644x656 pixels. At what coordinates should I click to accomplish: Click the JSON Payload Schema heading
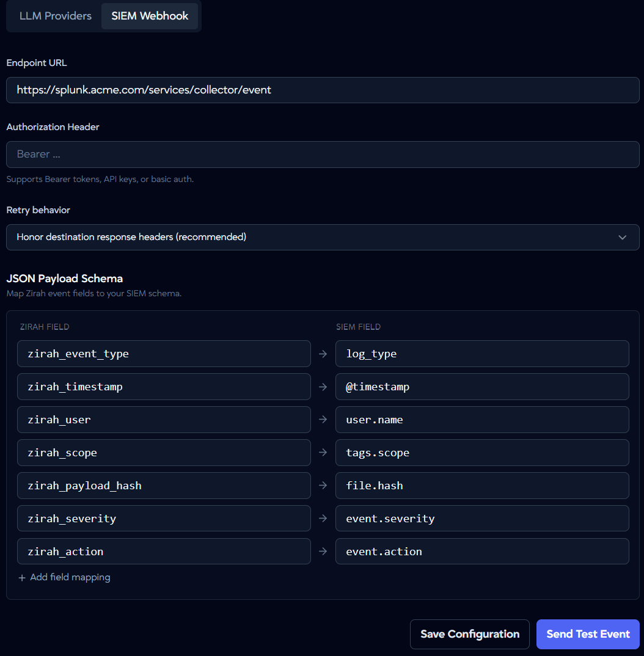tap(64, 279)
